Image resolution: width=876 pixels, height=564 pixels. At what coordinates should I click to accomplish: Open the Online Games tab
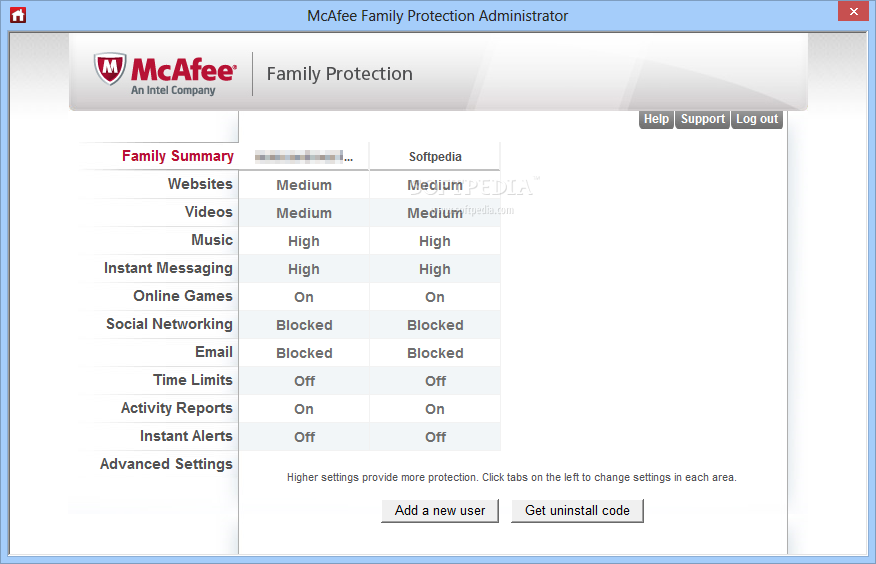[183, 296]
